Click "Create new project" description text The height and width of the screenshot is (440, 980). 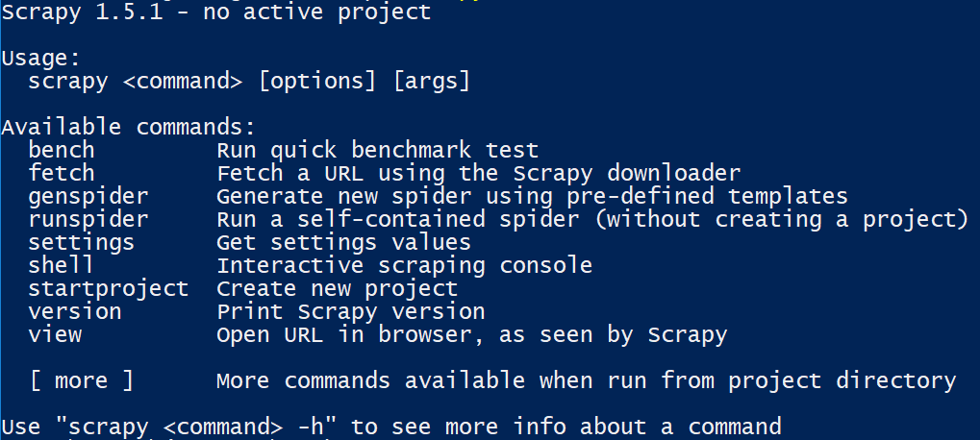337,288
